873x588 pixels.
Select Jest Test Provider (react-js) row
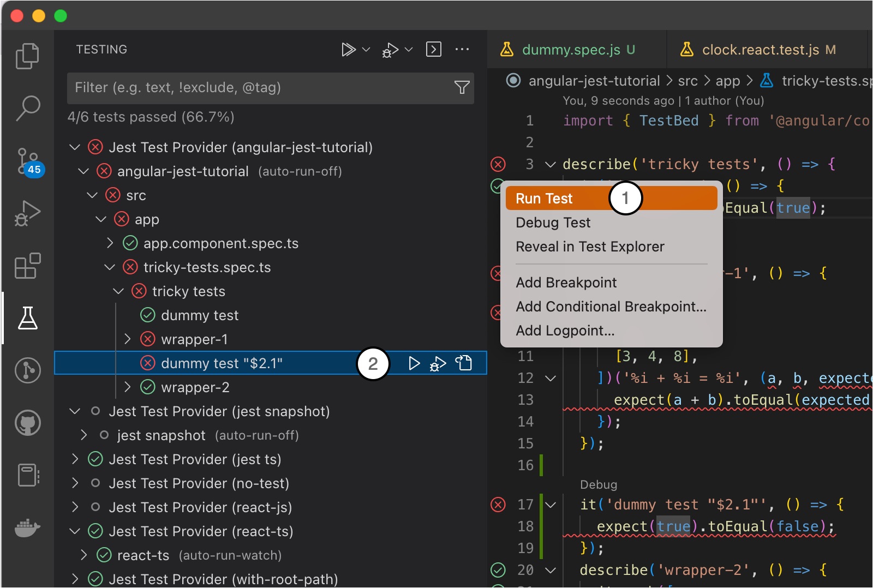click(x=271, y=507)
